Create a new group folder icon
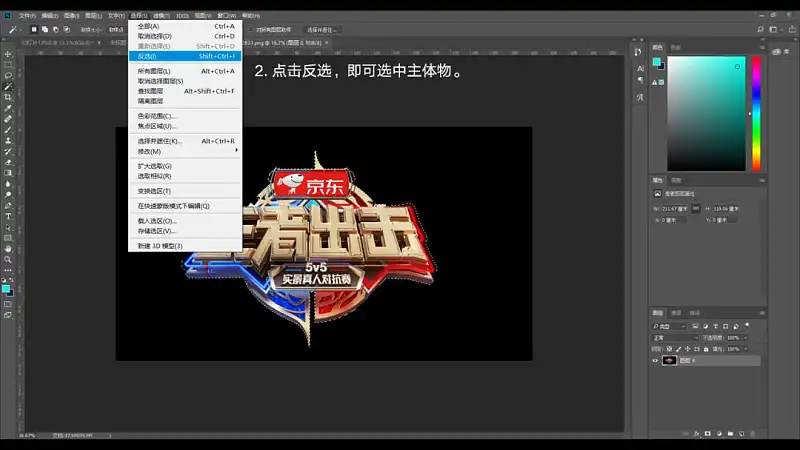Image resolution: width=800 pixels, height=450 pixels. (x=730, y=434)
